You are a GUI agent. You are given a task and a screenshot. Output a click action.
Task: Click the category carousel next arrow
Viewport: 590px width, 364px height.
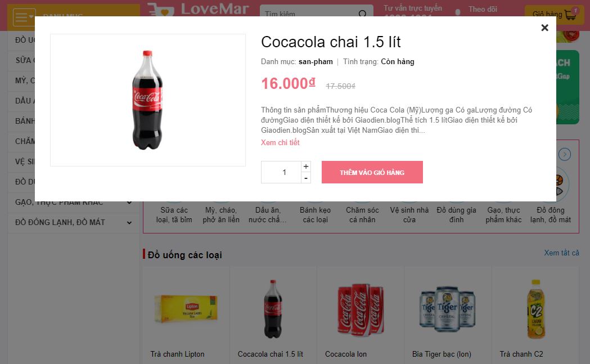(x=565, y=154)
